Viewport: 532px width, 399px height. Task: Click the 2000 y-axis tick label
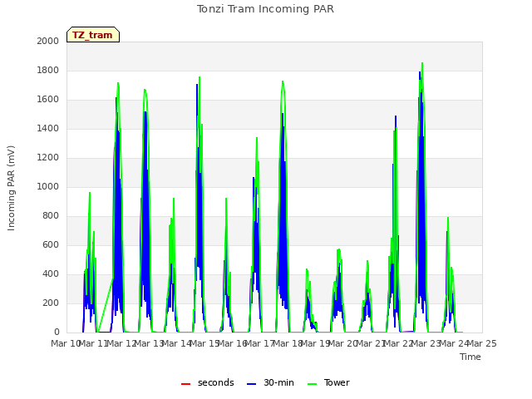pyautogui.click(x=48, y=41)
